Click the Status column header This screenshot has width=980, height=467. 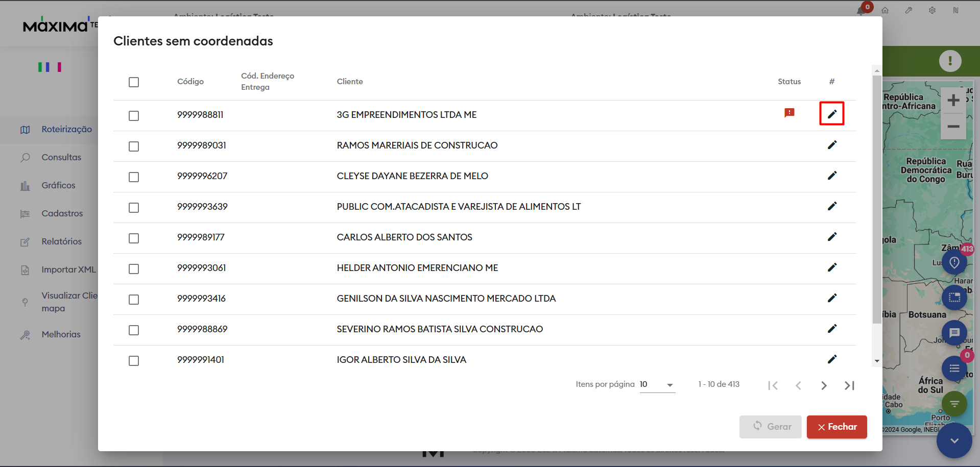tap(789, 82)
